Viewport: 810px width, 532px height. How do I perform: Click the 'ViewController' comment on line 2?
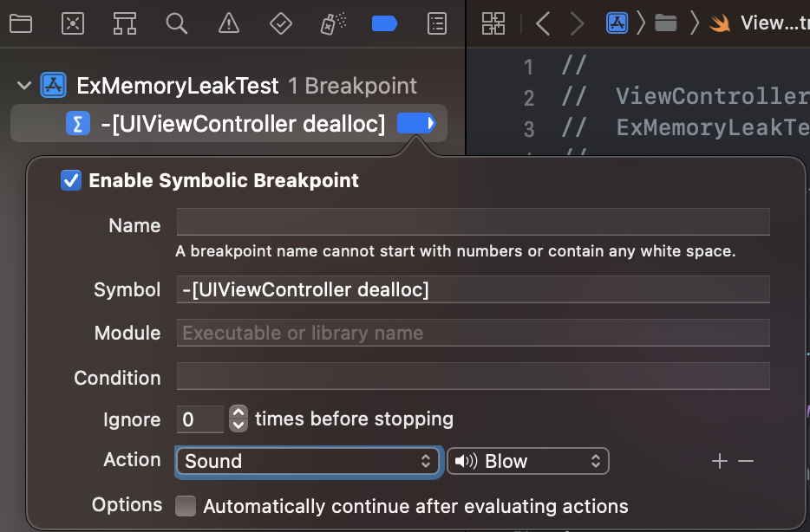point(712,96)
